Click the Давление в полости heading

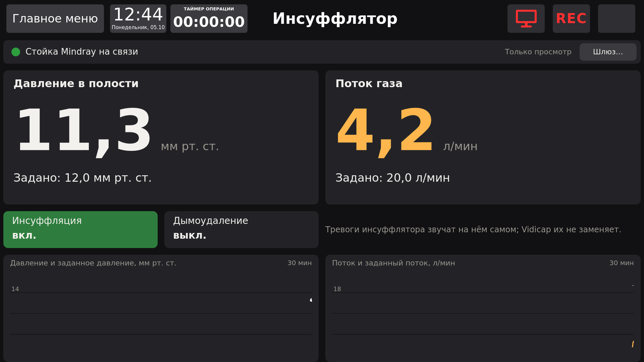76,83
